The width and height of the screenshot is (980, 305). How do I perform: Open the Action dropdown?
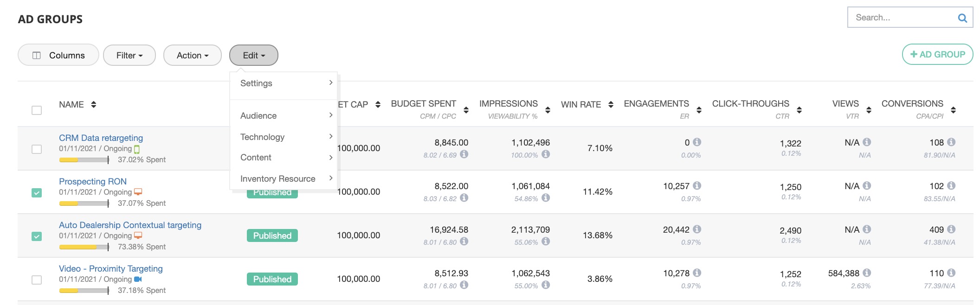192,55
